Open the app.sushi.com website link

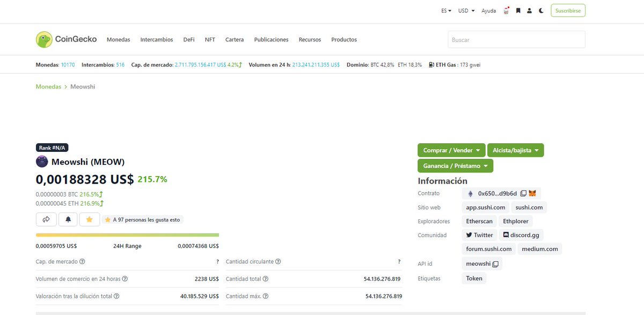[x=486, y=207]
